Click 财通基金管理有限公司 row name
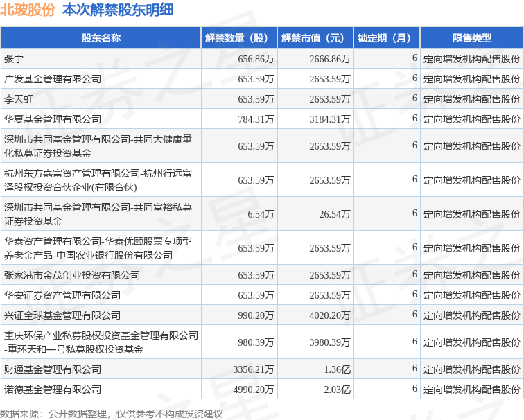524x420 pixels. (53, 369)
